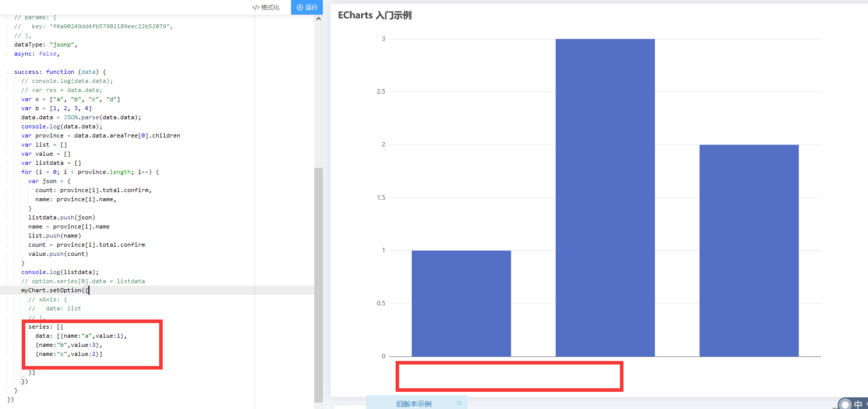868x409 pixels.
Task: Place cursor on myChart.setOption line
Action: pos(55,290)
